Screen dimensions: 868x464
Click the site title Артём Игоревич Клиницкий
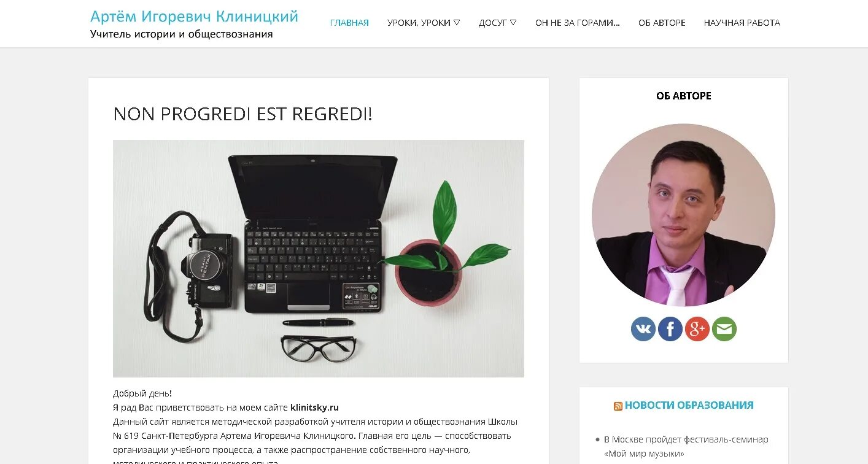[x=194, y=16]
